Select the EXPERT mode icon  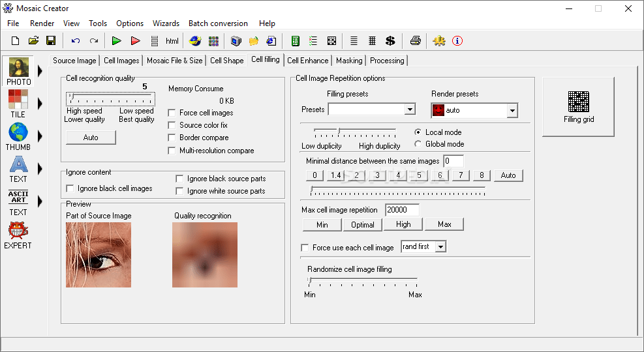point(18,235)
